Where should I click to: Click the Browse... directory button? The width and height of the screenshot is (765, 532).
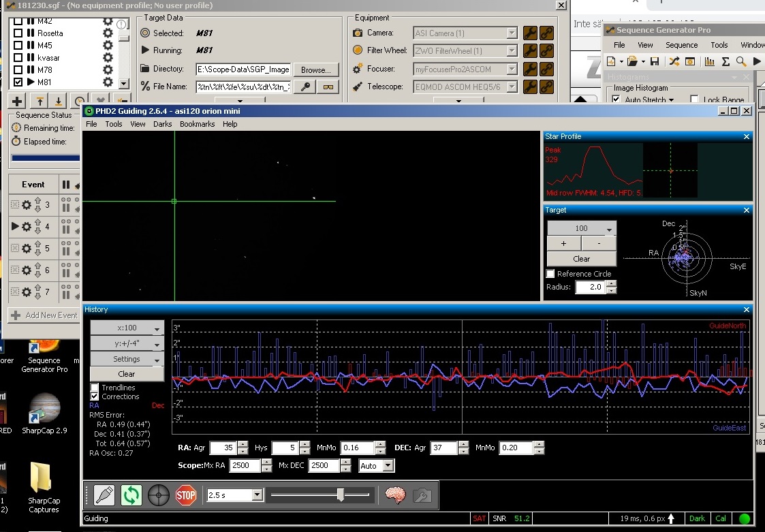point(315,69)
